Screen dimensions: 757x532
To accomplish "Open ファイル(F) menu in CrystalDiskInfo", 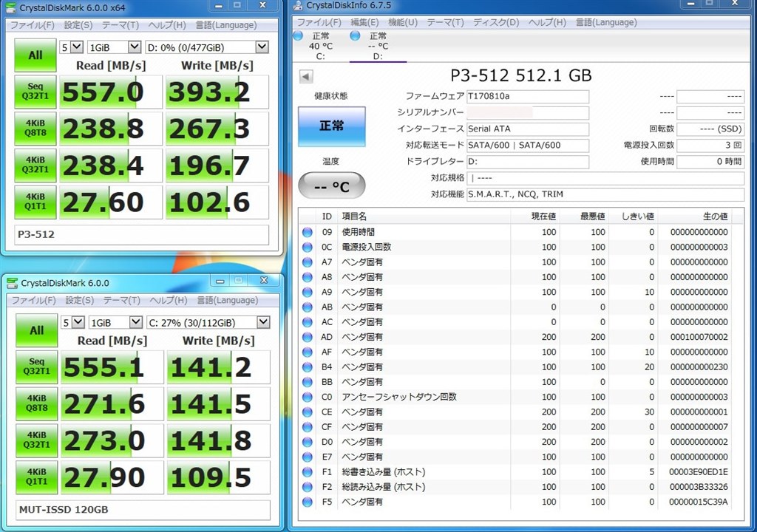I will pyautogui.click(x=319, y=22).
